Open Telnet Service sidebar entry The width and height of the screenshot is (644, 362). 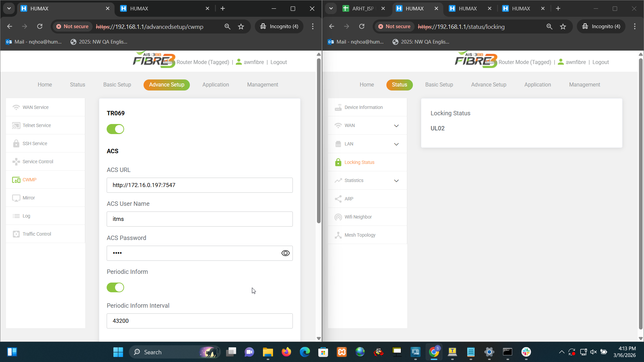(x=37, y=125)
